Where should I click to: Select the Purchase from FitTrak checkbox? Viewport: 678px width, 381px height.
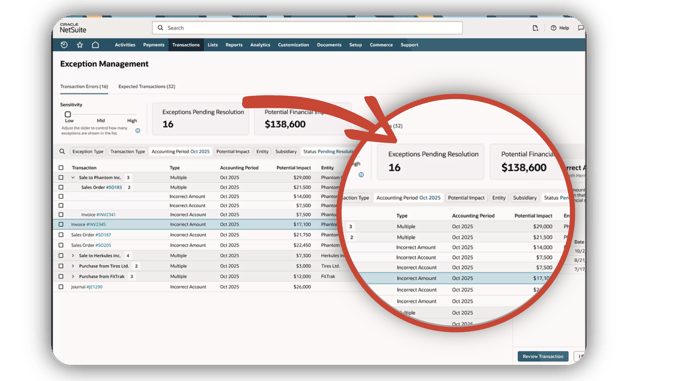61,276
